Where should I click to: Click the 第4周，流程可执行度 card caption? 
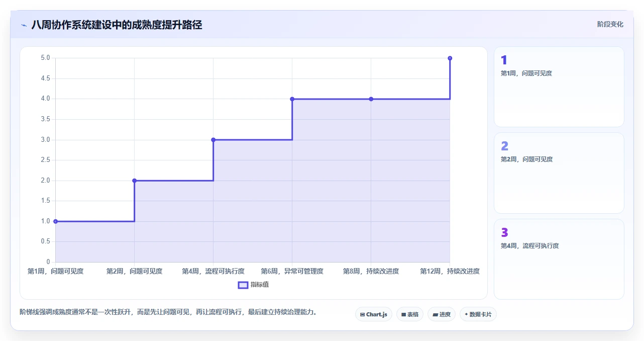(529, 246)
